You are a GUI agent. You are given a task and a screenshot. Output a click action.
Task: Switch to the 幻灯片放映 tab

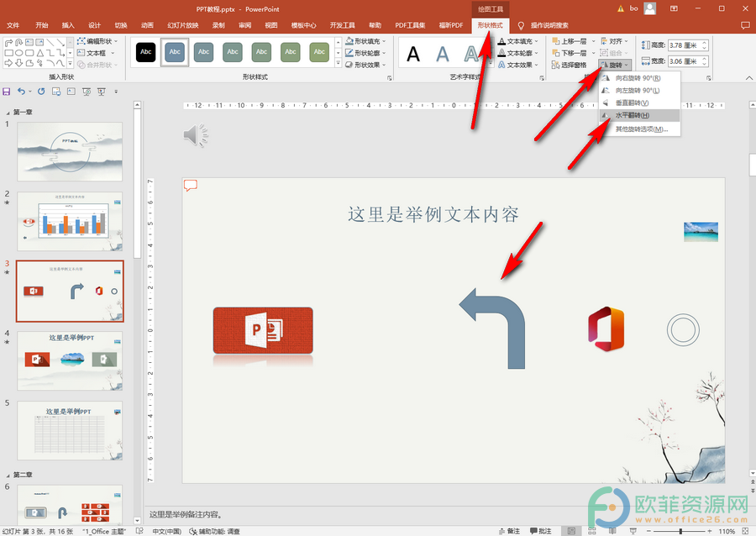pos(183,25)
